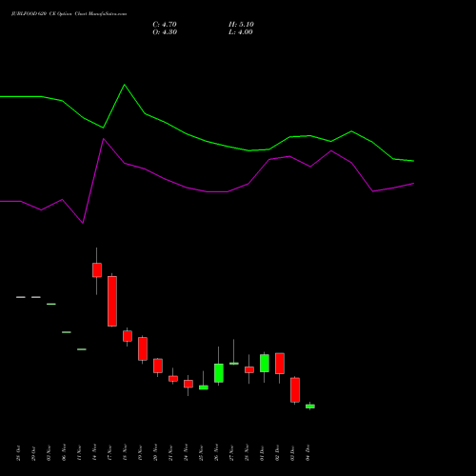Click the red candle above 02 Dec
Screen dimensions: 476x476
tap(280, 364)
